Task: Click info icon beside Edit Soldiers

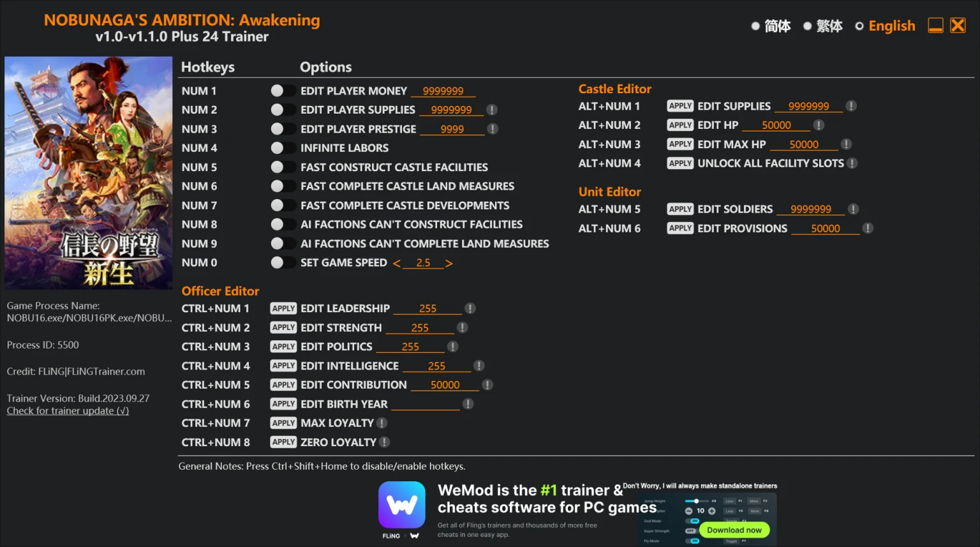Action: (x=853, y=209)
